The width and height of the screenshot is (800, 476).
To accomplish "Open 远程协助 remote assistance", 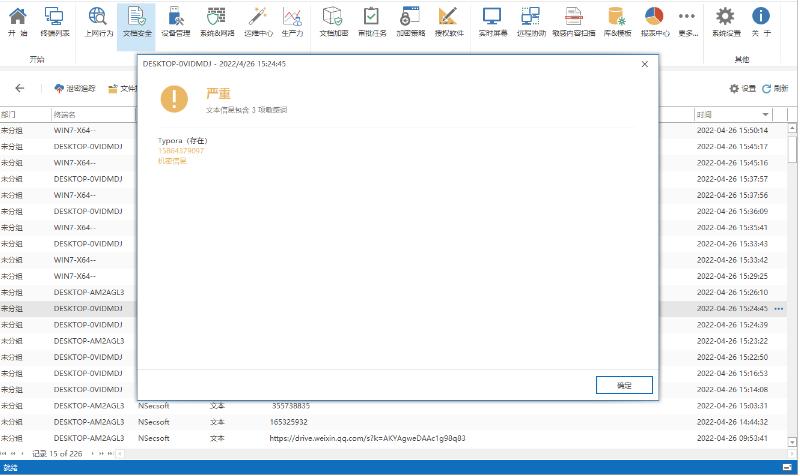I will (x=530, y=21).
